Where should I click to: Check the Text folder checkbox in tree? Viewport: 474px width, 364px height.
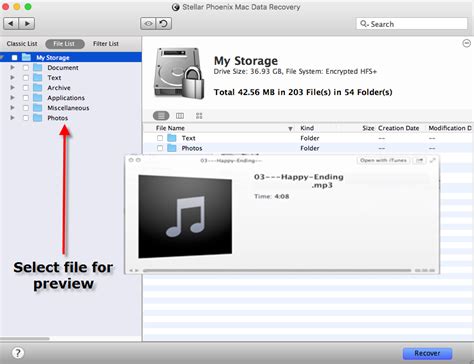point(26,78)
